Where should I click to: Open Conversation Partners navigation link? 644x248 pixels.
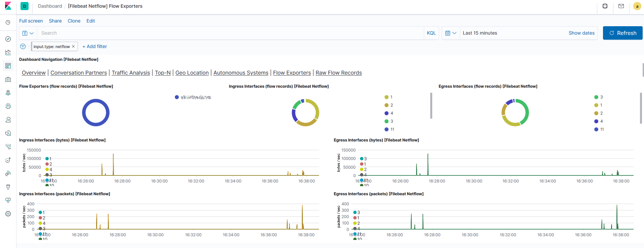coord(79,73)
